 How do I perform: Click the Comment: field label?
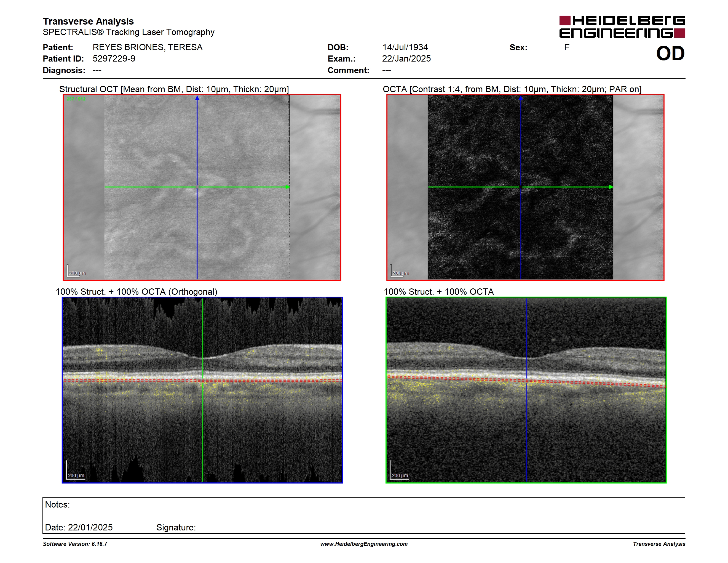point(348,70)
